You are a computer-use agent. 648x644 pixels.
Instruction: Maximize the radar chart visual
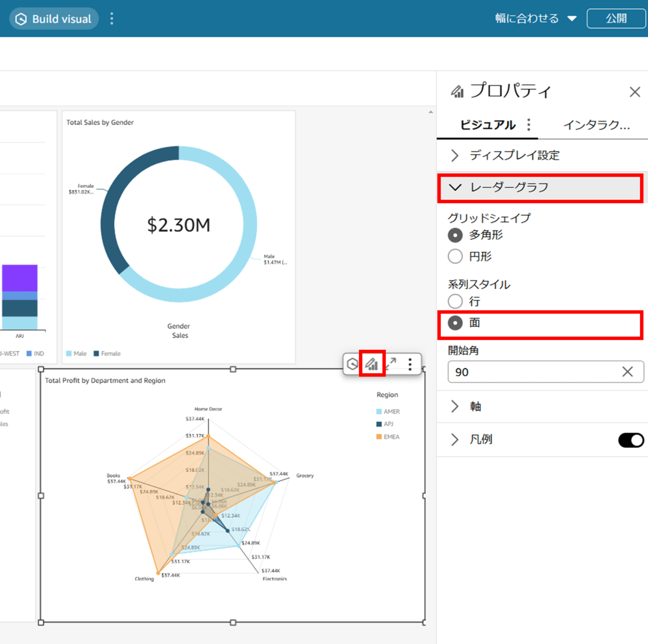pyautogui.click(x=391, y=363)
